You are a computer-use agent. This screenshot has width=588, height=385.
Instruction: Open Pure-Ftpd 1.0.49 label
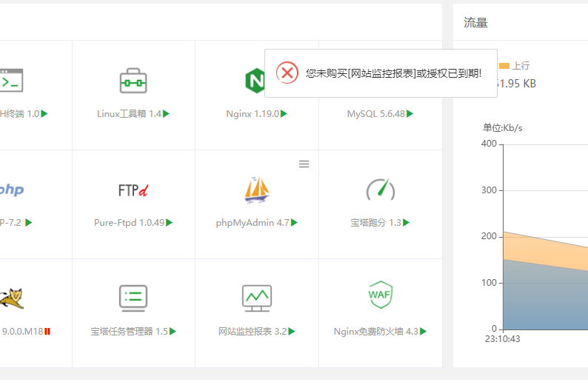130,223
